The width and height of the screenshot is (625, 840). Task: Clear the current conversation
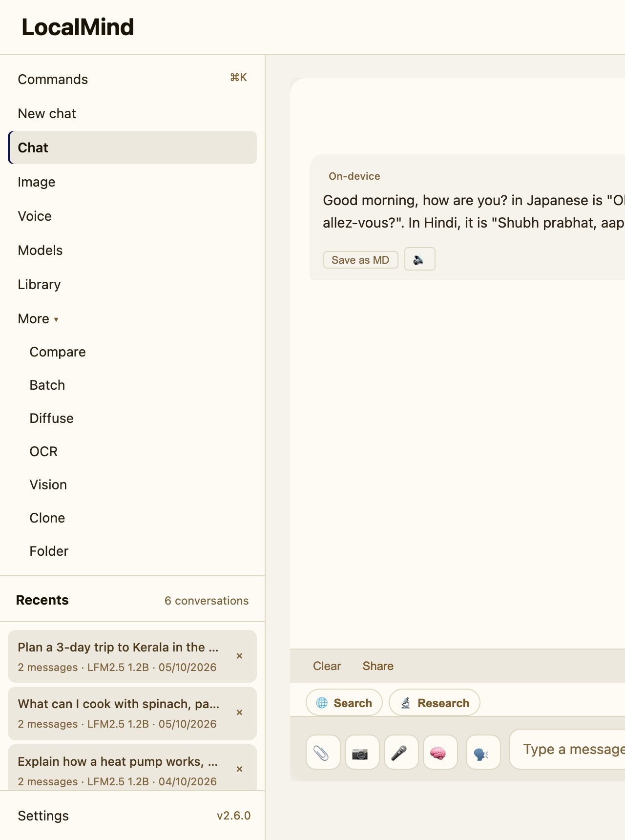point(327,666)
